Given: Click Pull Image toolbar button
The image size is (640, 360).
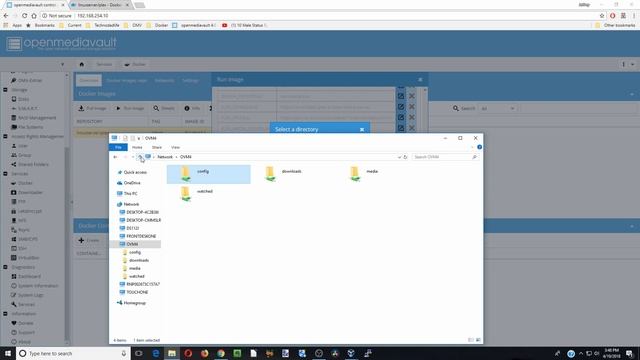Looking at the screenshot, I should (93, 108).
